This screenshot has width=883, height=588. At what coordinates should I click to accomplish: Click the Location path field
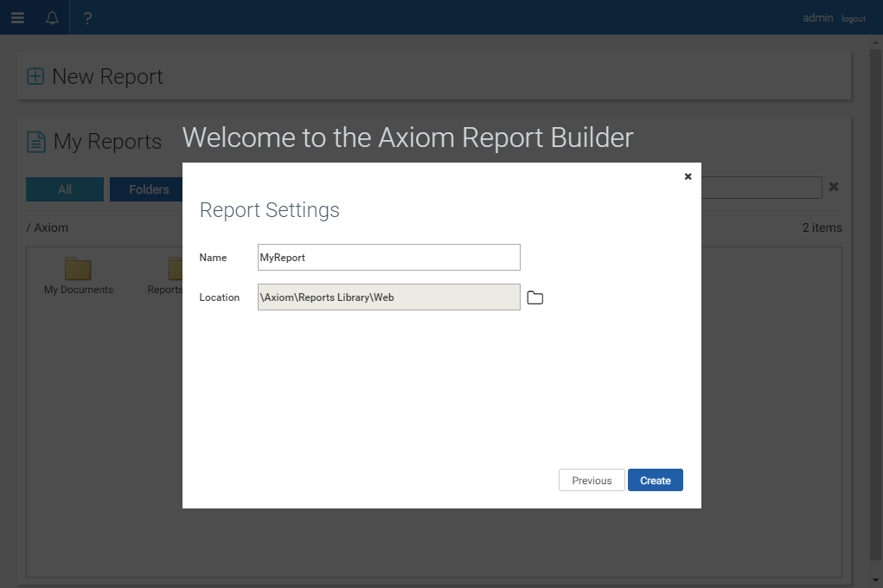[388, 297]
